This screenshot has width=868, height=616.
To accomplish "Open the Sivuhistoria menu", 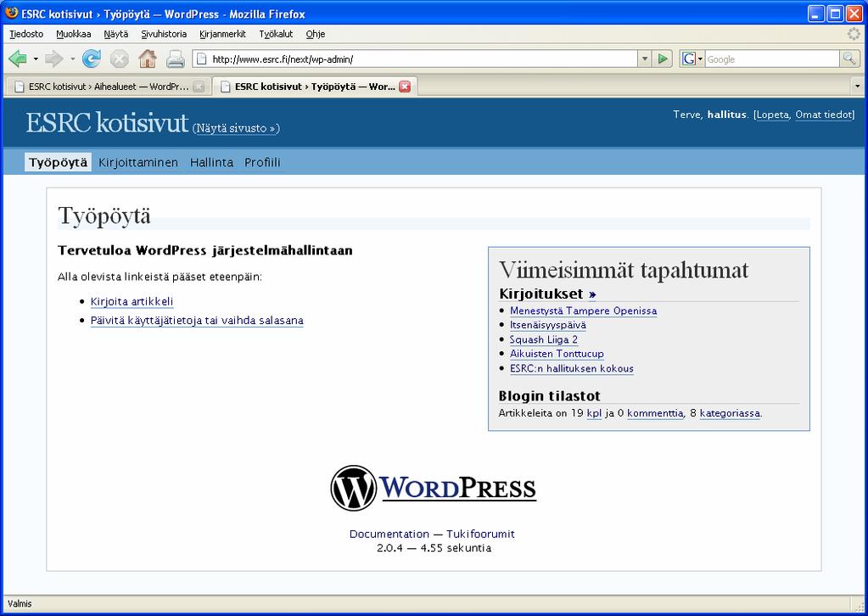I will pos(164,34).
